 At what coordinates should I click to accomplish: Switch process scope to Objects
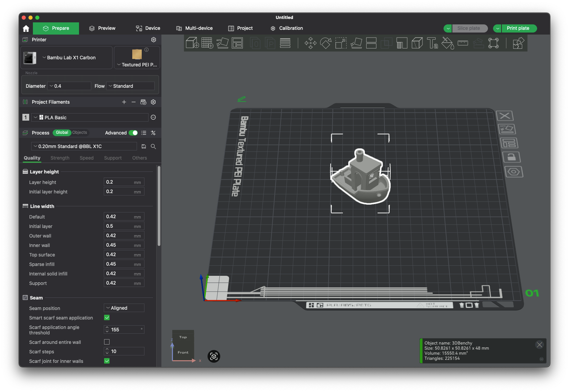pyautogui.click(x=80, y=132)
